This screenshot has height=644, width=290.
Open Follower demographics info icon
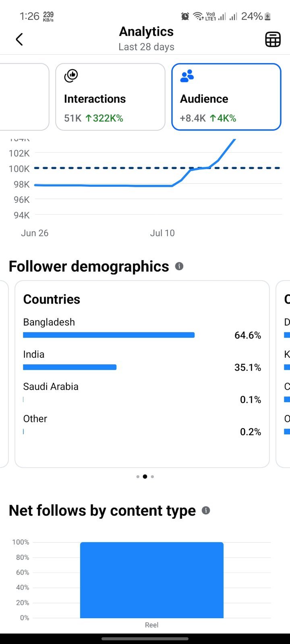[179, 266]
